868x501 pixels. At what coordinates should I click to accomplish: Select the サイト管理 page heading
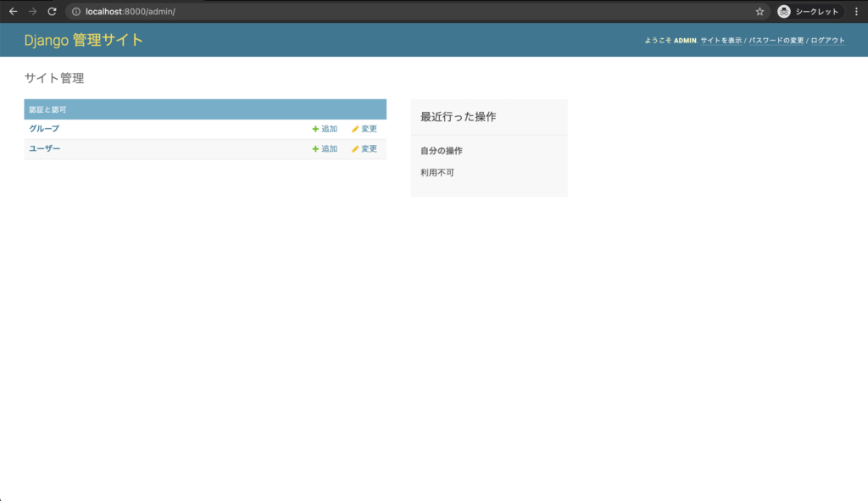54,78
